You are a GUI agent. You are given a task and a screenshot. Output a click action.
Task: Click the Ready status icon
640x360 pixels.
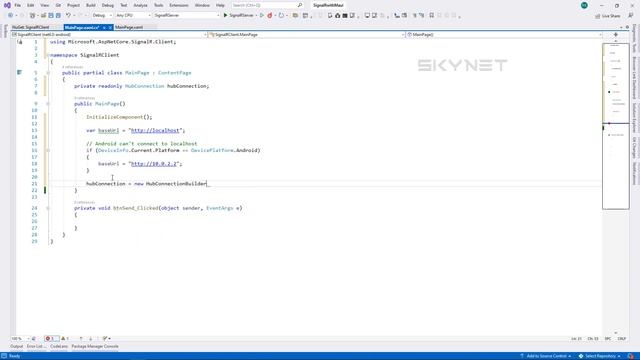click(x=4, y=356)
